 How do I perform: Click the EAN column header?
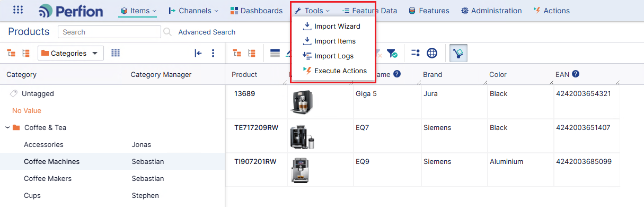[562, 75]
